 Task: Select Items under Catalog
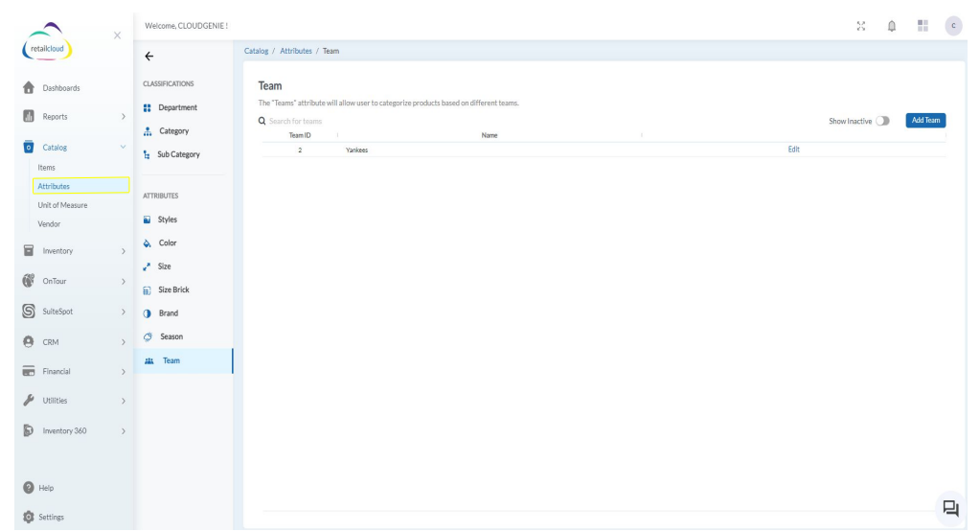[46, 168]
